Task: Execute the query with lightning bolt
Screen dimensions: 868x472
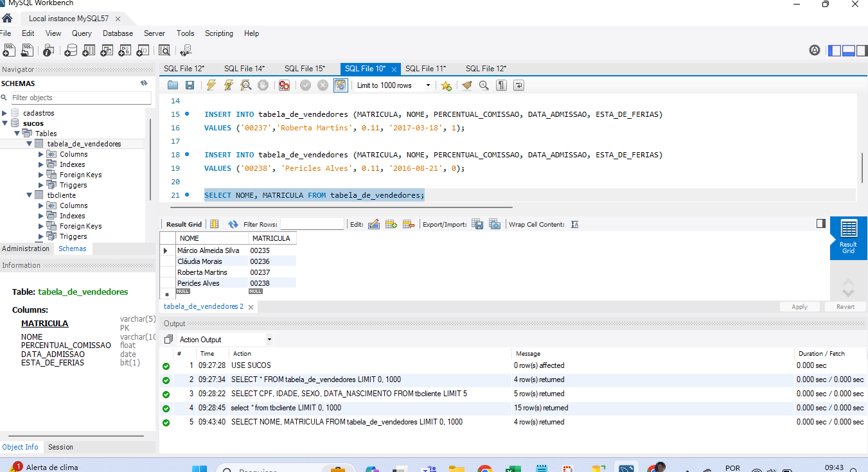Action: 211,85
